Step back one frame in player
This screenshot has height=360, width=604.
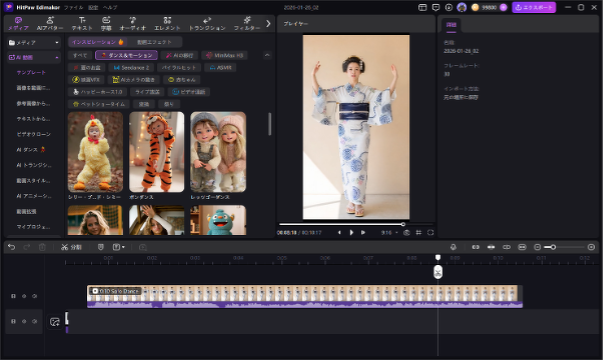tap(339, 233)
